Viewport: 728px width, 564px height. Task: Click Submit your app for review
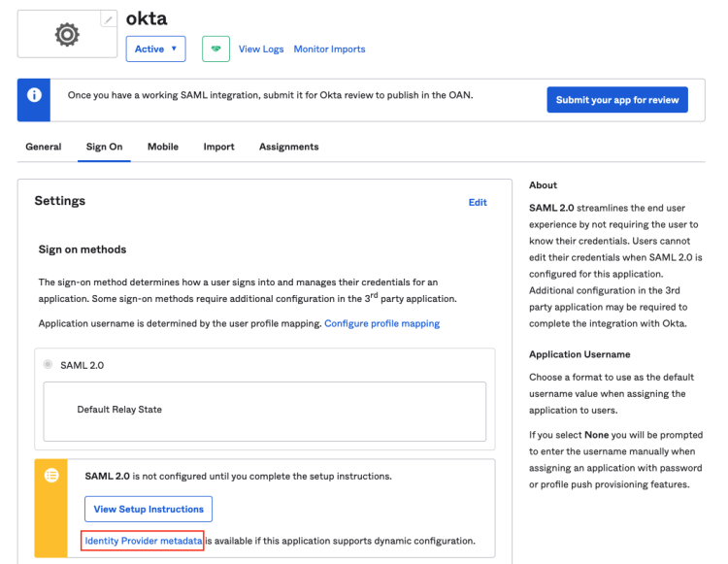click(x=617, y=100)
